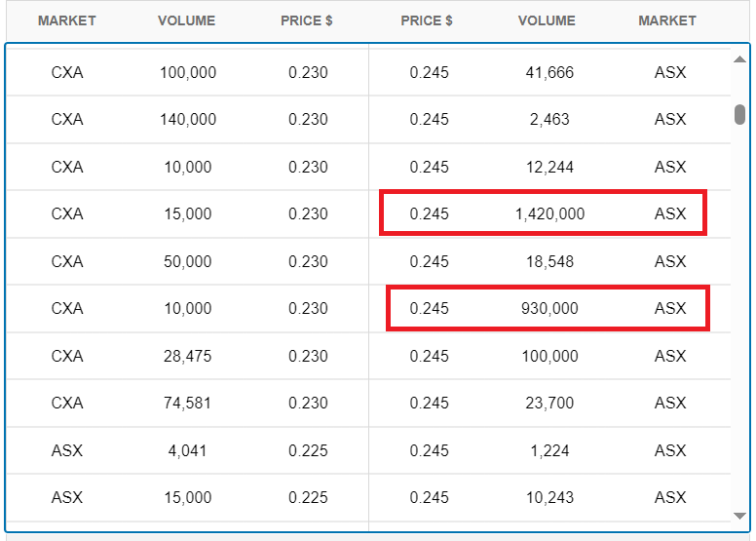Click the 28,475 volume entry
The height and width of the screenshot is (541, 756).
(x=187, y=356)
